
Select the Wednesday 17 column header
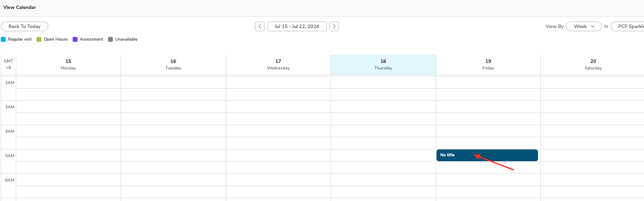tap(278, 65)
